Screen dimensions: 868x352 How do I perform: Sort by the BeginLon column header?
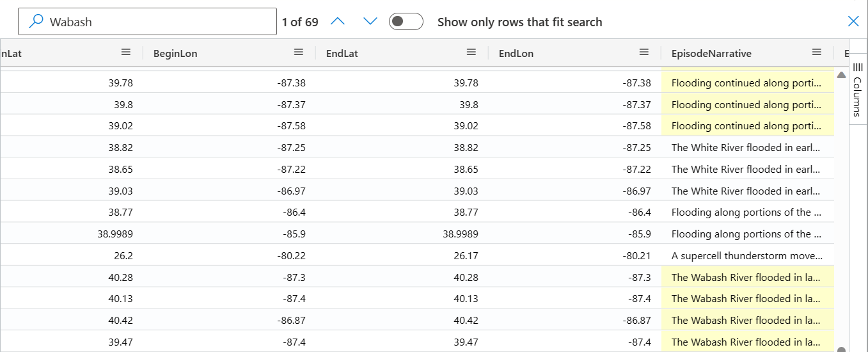point(175,54)
